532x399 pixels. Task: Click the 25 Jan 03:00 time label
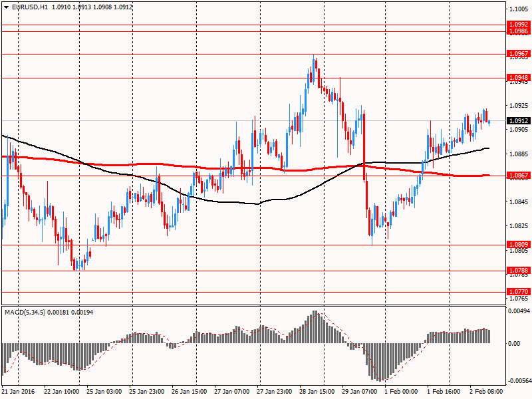106,392
